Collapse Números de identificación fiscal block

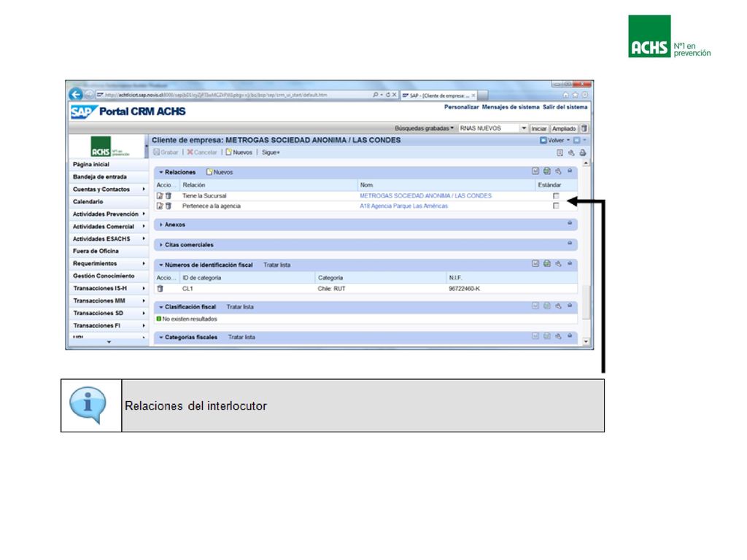(x=161, y=265)
